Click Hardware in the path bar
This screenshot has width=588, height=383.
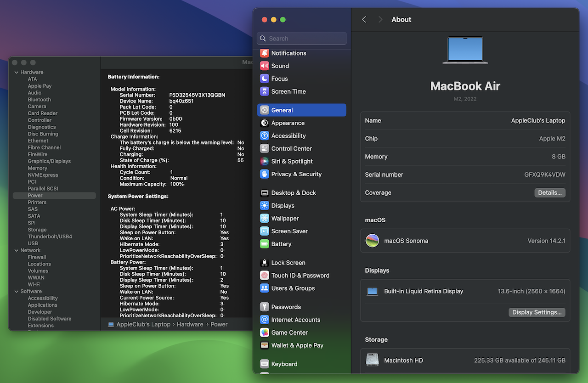click(190, 324)
